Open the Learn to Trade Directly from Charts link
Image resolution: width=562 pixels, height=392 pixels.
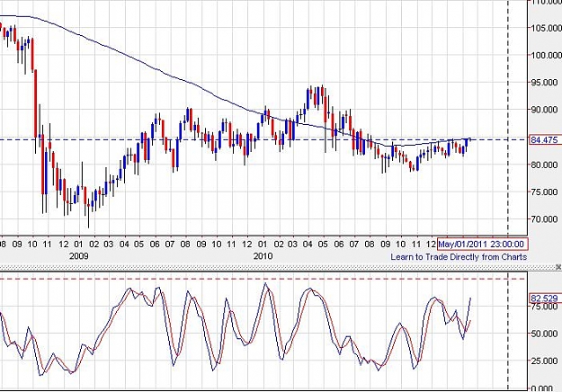(459, 257)
